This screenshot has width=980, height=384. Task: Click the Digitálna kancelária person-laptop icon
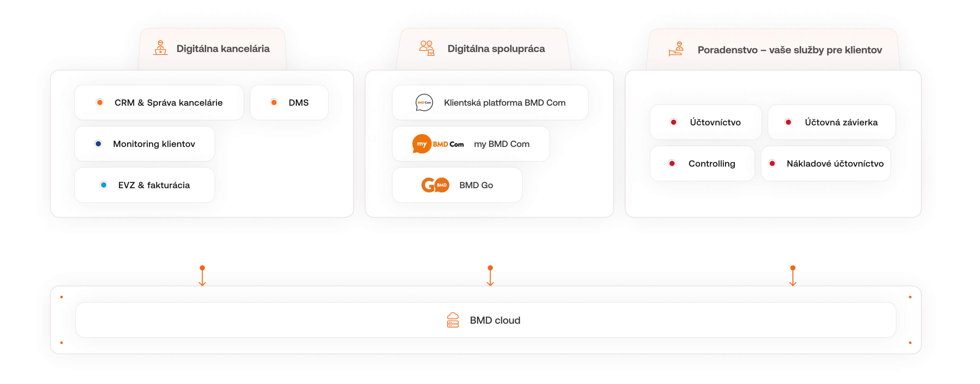(160, 48)
